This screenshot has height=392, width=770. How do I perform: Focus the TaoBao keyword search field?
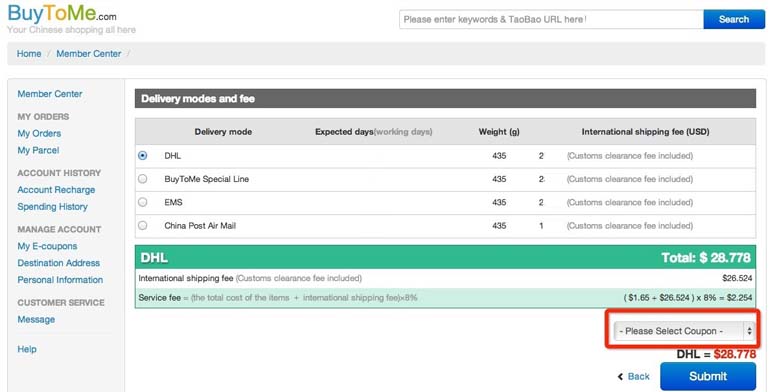pyautogui.click(x=551, y=20)
